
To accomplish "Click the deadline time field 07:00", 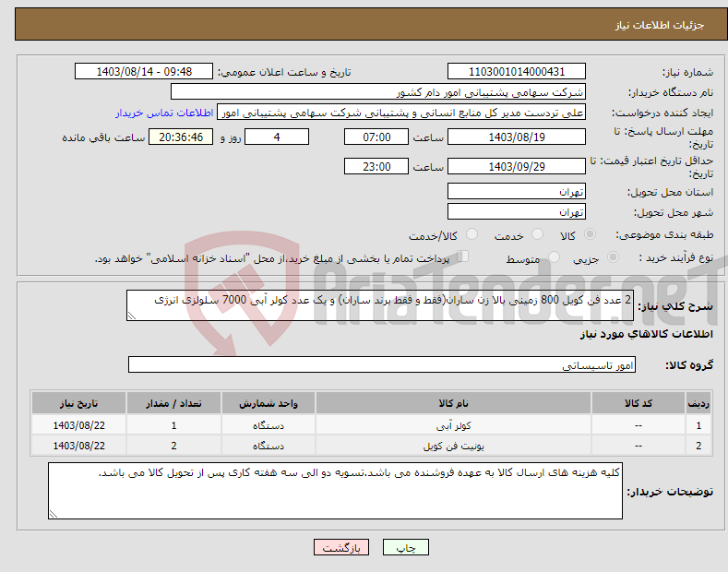I will [x=376, y=137].
